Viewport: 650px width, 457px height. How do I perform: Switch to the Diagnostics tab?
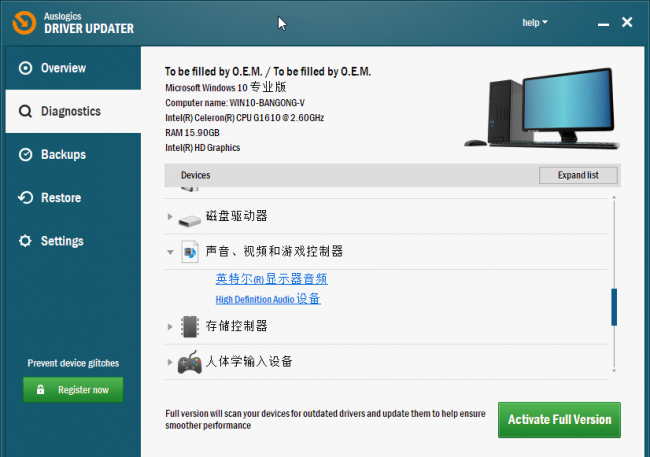click(x=73, y=111)
